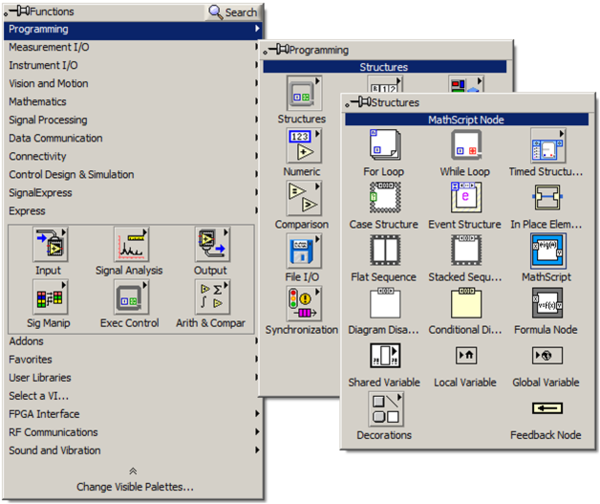The height and width of the screenshot is (504, 600).
Task: Select the Flat Sequence structure icon
Action: [385, 250]
